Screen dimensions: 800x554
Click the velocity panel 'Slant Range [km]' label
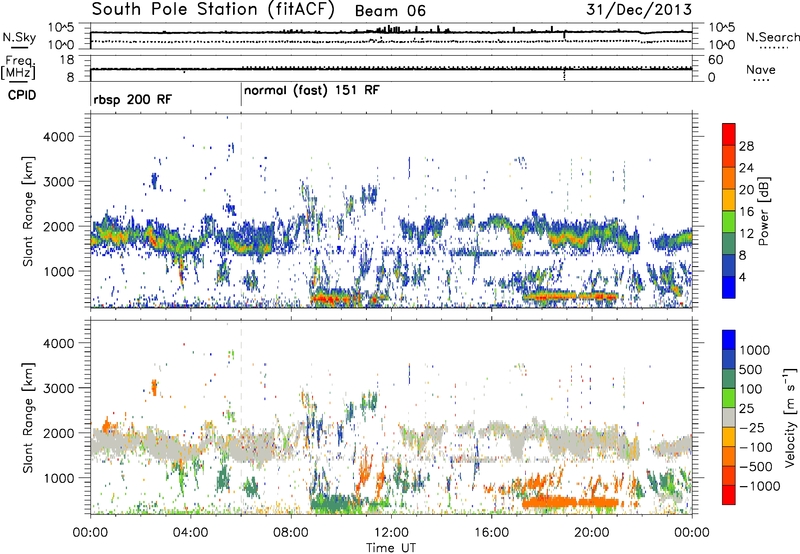coord(28,417)
